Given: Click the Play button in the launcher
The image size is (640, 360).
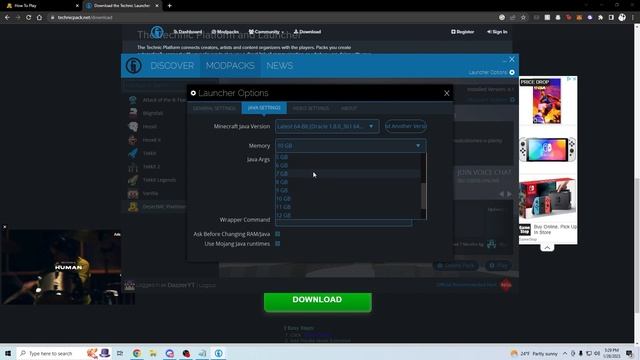Looking at the screenshot, I should 498,265.
